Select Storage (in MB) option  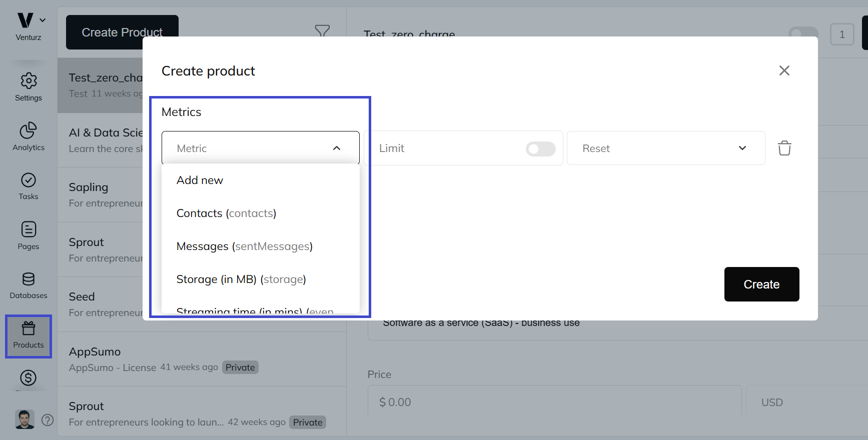coord(241,279)
